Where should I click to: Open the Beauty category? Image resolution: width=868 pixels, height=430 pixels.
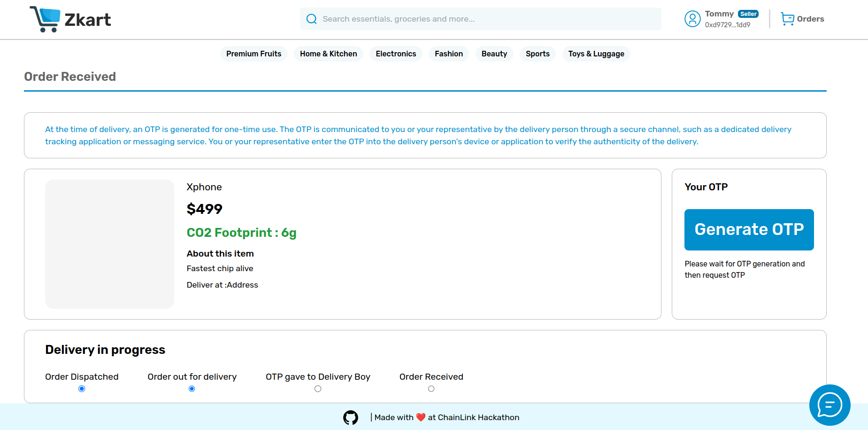[x=494, y=54]
